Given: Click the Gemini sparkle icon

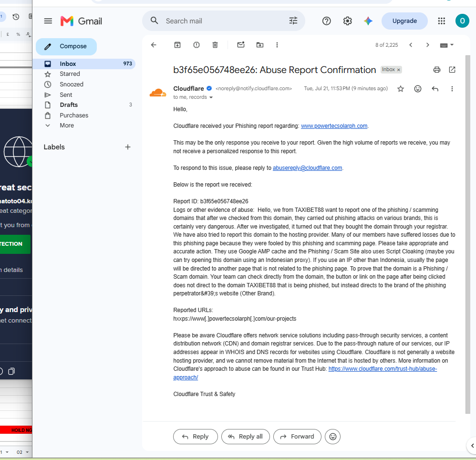Looking at the screenshot, I should [368, 21].
